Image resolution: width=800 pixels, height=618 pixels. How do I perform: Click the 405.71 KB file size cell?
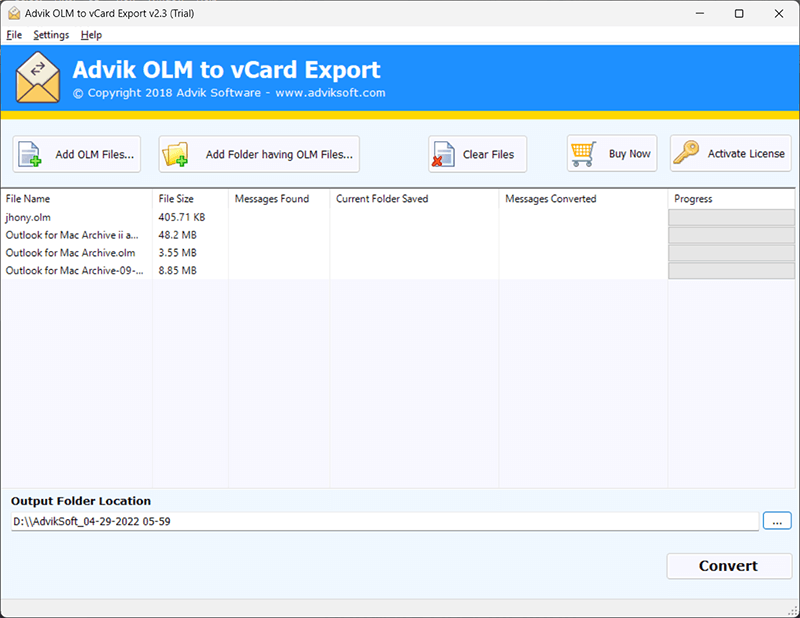(182, 217)
